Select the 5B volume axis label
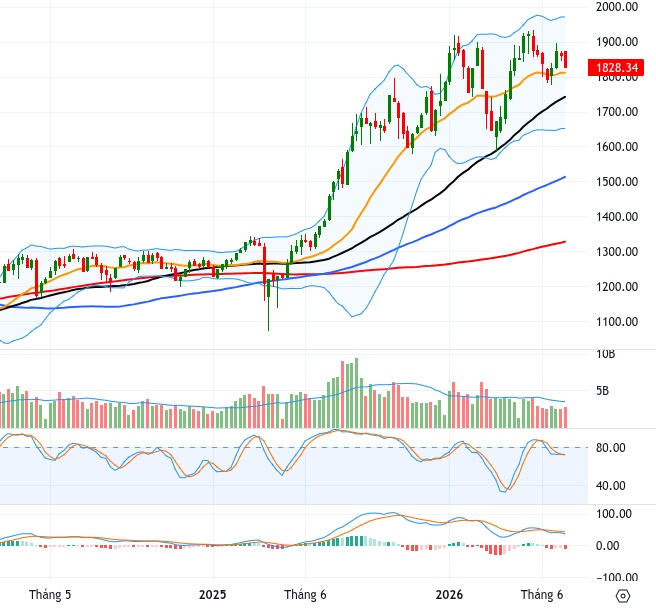This screenshot has height=609, width=656. pyautogui.click(x=602, y=391)
